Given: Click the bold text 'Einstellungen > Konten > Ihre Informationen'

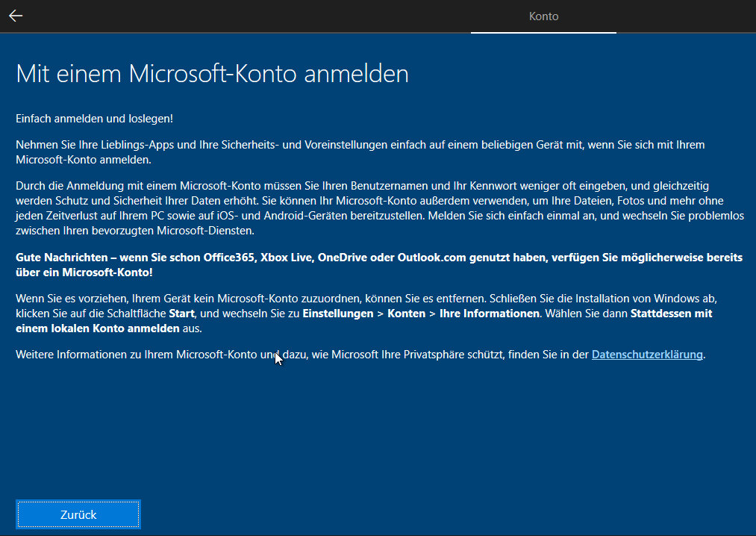Looking at the screenshot, I should pyautogui.click(x=421, y=314).
